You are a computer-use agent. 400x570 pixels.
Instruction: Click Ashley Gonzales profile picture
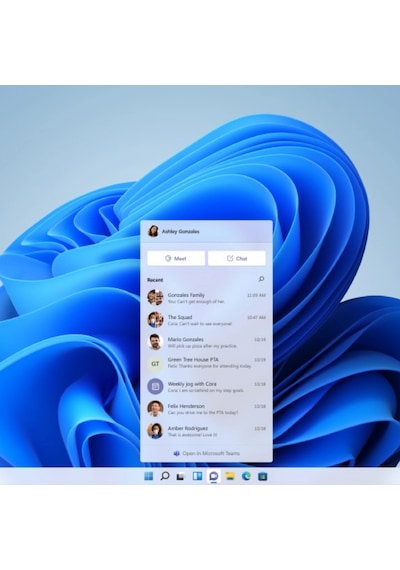point(153,231)
